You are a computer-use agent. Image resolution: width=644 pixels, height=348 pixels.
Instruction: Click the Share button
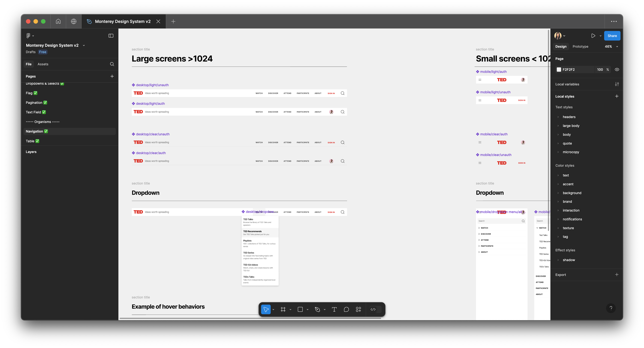point(612,36)
